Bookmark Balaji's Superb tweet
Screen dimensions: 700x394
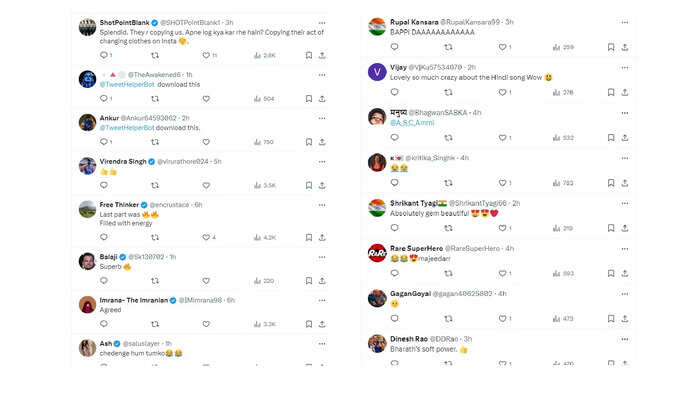coord(308,281)
